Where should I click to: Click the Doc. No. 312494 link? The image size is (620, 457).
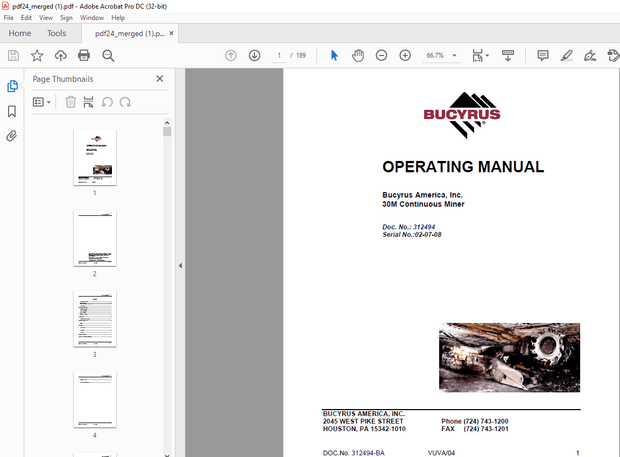pyautogui.click(x=424, y=227)
